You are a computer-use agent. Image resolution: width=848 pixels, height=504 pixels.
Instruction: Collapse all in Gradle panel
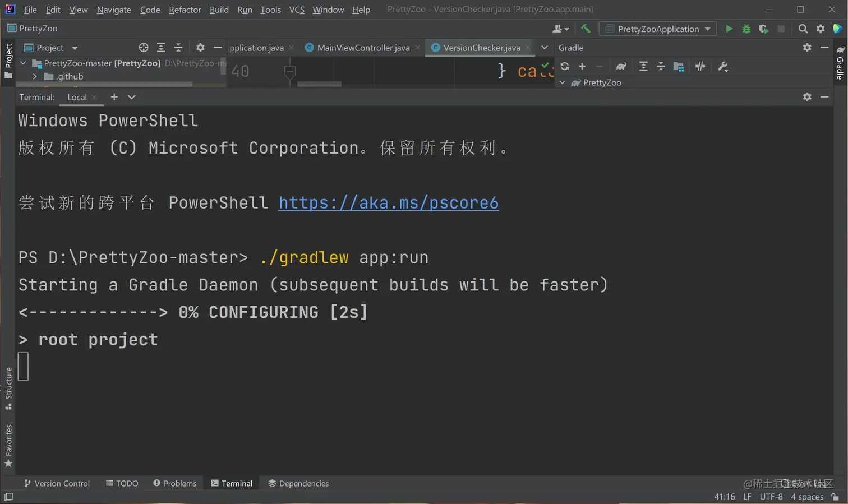tap(661, 66)
